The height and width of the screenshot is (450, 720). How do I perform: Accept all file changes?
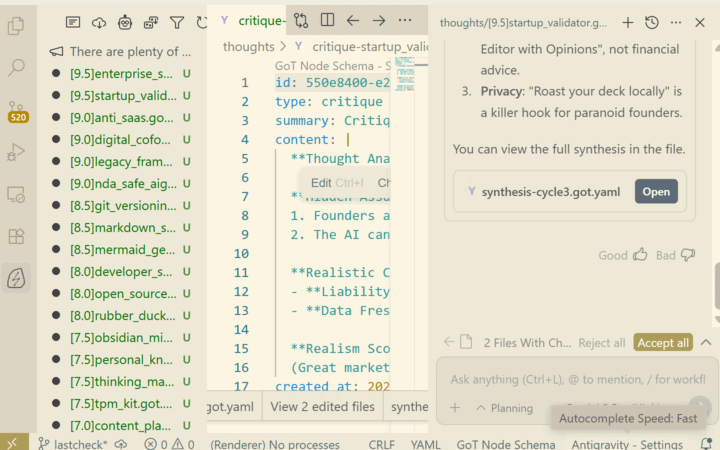click(x=663, y=343)
